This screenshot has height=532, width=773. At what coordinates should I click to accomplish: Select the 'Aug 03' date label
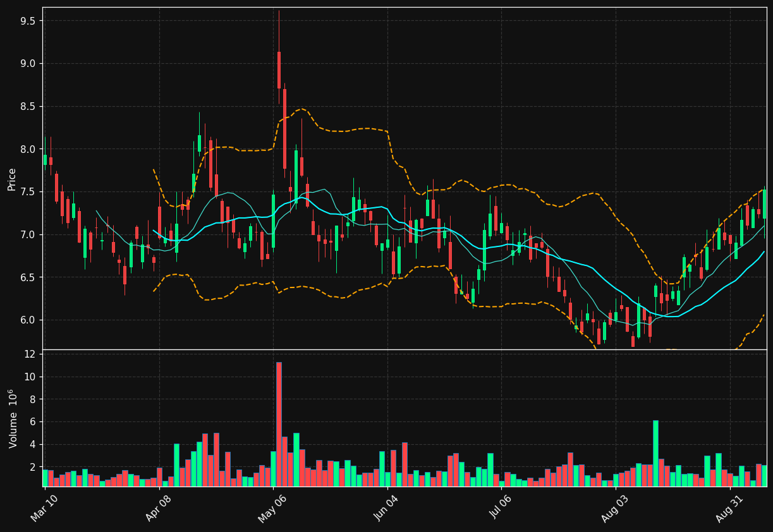click(x=616, y=509)
